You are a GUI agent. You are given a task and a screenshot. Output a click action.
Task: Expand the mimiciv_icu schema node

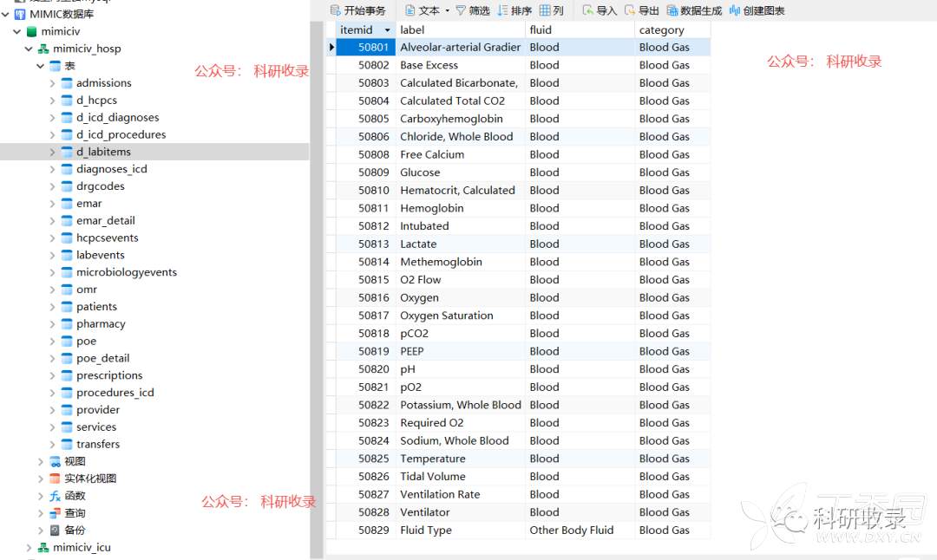(x=29, y=548)
